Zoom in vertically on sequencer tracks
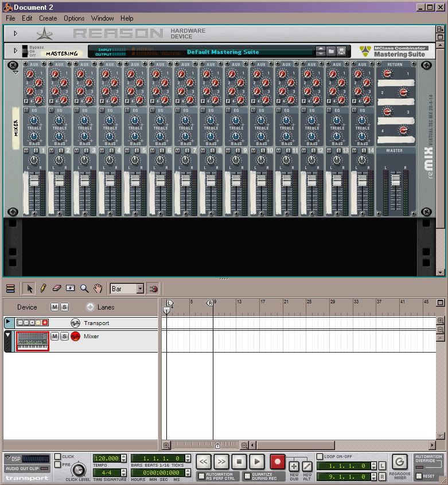Image resolution: width=448 pixels, height=485 pixels. point(441,320)
